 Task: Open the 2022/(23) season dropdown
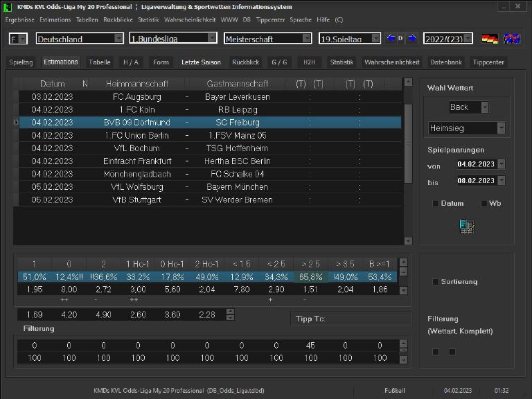[468, 38]
